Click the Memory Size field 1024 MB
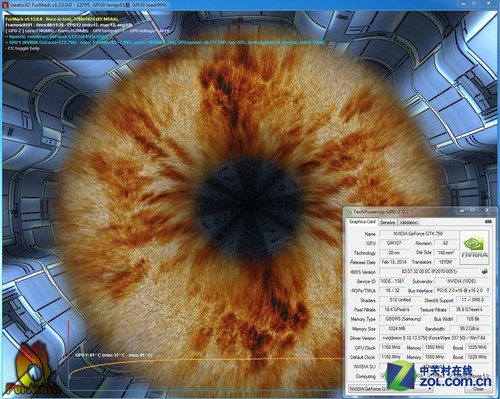 click(x=397, y=329)
